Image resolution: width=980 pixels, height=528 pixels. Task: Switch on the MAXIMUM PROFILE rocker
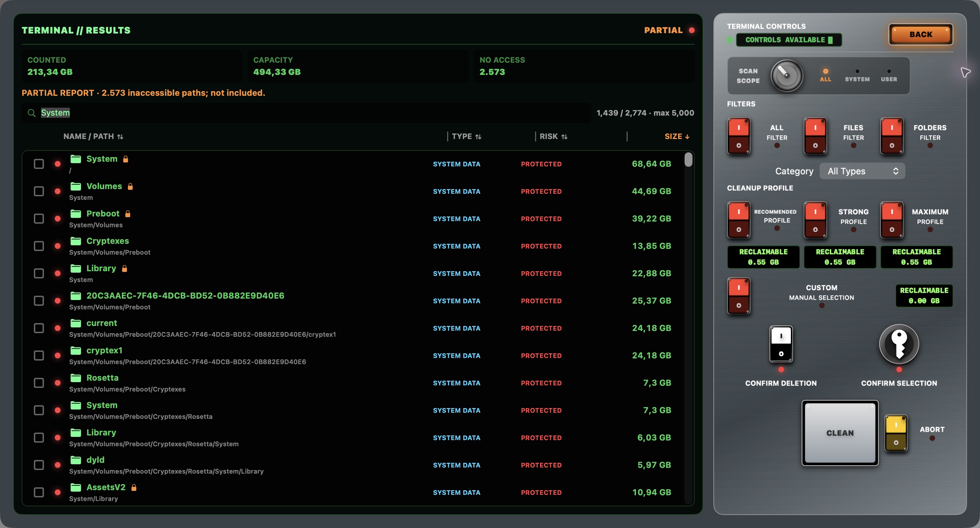(x=892, y=220)
